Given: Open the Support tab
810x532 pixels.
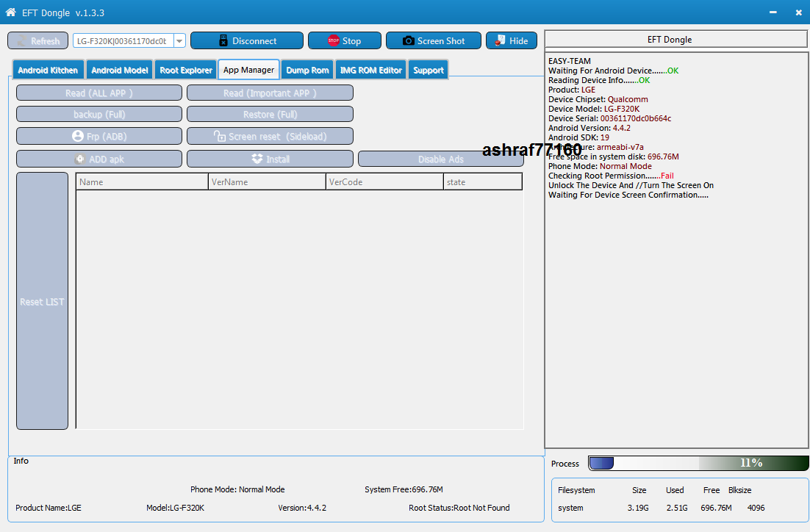Looking at the screenshot, I should pos(429,70).
